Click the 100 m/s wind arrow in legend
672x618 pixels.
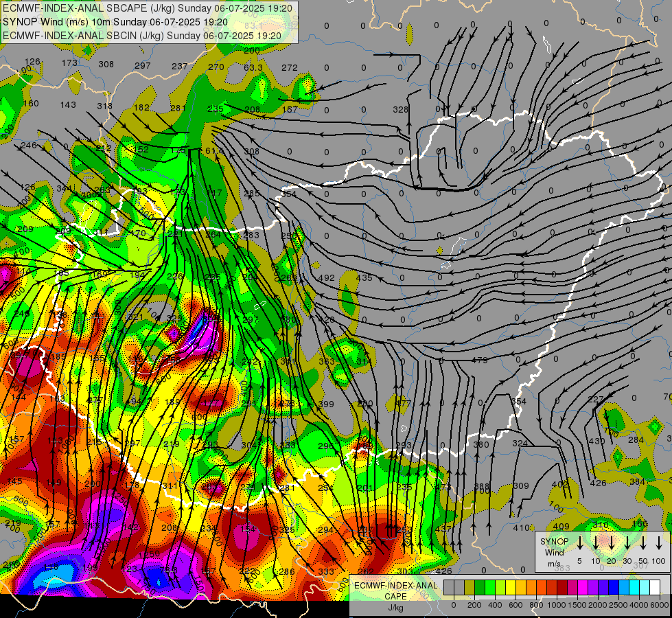(659, 542)
